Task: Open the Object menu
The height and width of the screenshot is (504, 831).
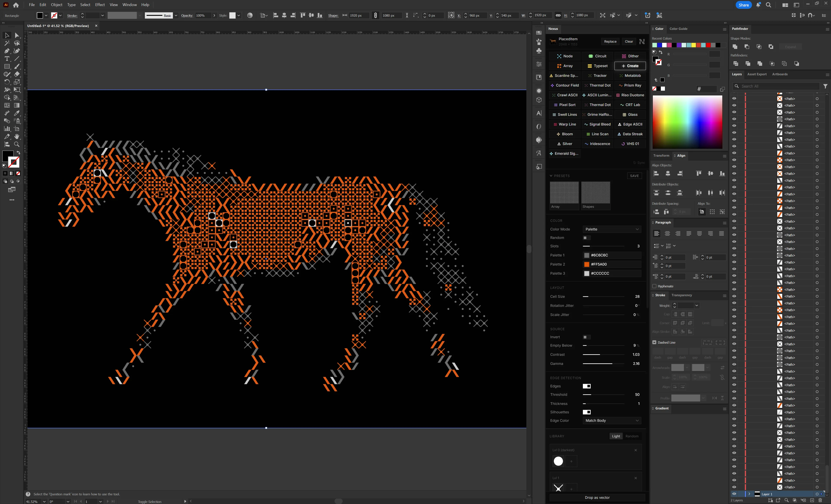Action: [57, 5]
